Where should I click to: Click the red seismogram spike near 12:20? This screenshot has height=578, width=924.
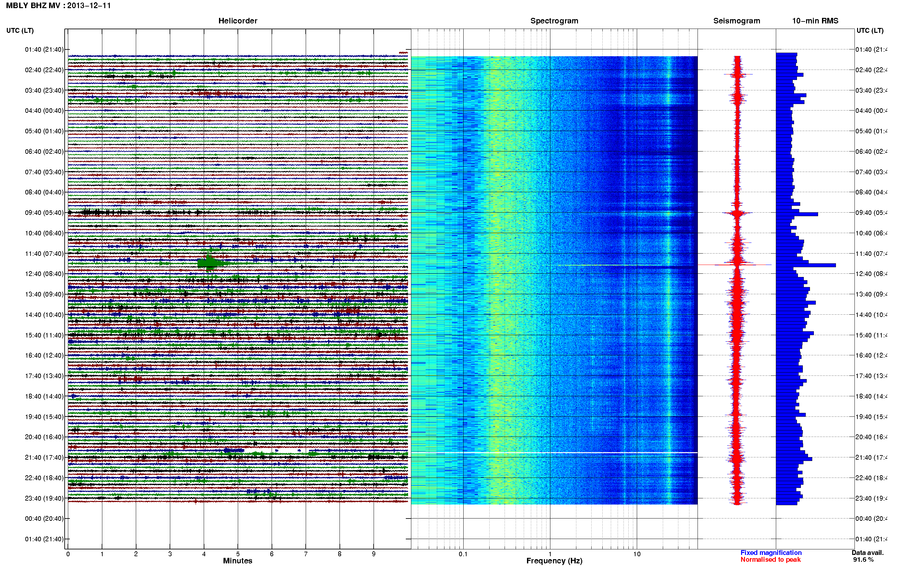pyautogui.click(x=735, y=265)
